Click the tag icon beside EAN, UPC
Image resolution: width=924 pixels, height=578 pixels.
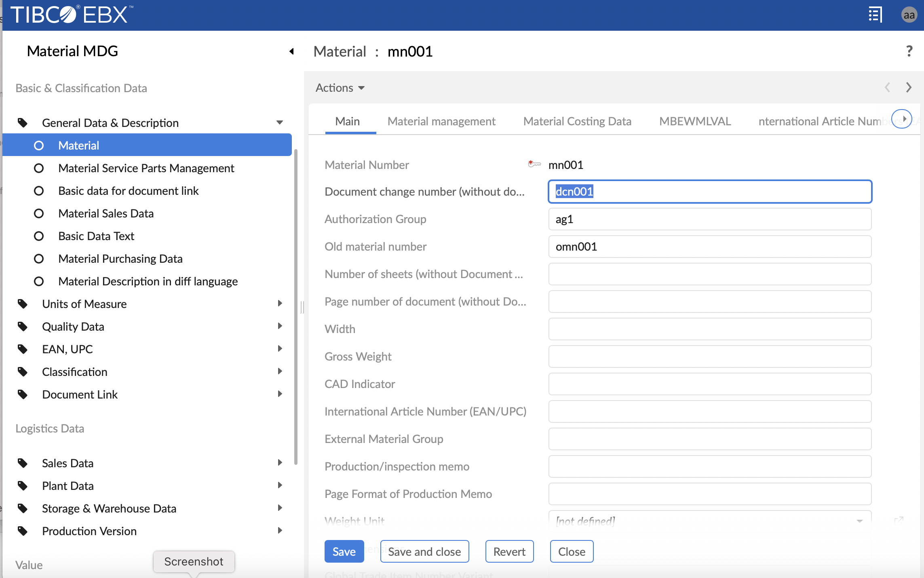tap(23, 349)
